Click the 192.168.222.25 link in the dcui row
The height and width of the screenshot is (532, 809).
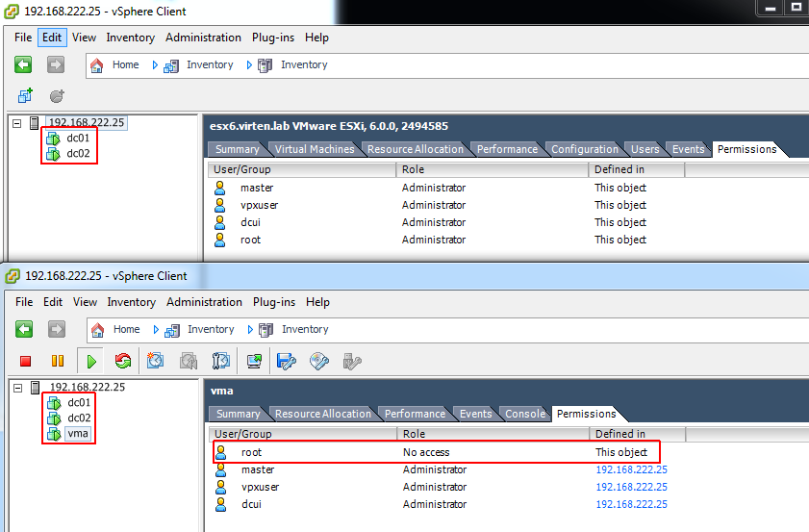(631, 505)
